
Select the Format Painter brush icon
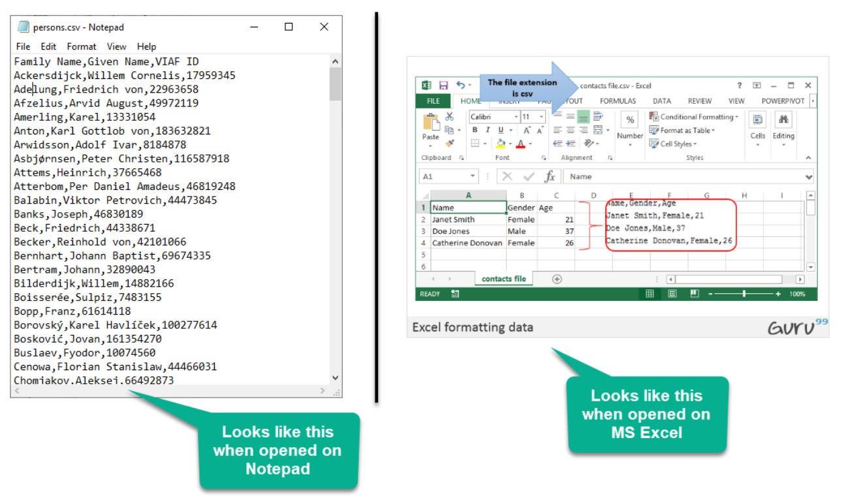pos(450,143)
